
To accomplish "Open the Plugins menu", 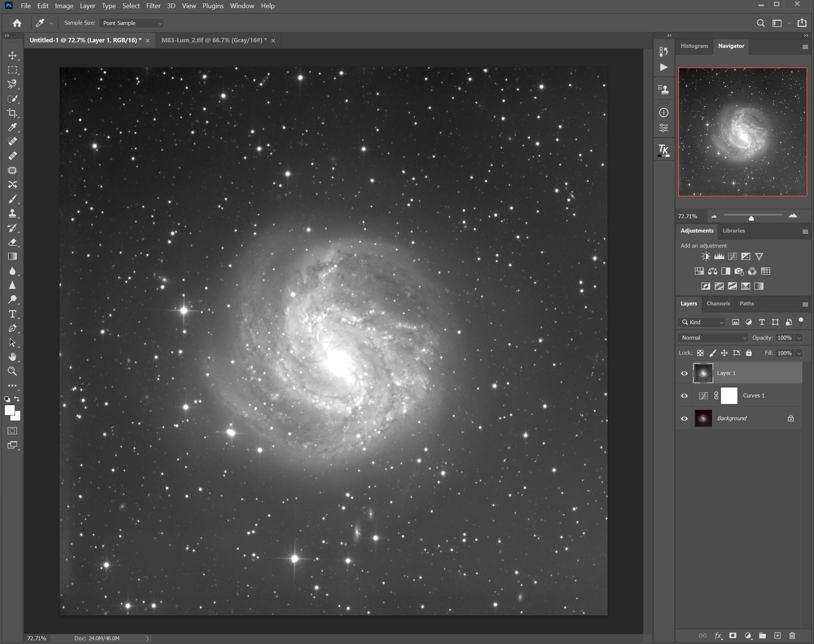I will pos(213,6).
